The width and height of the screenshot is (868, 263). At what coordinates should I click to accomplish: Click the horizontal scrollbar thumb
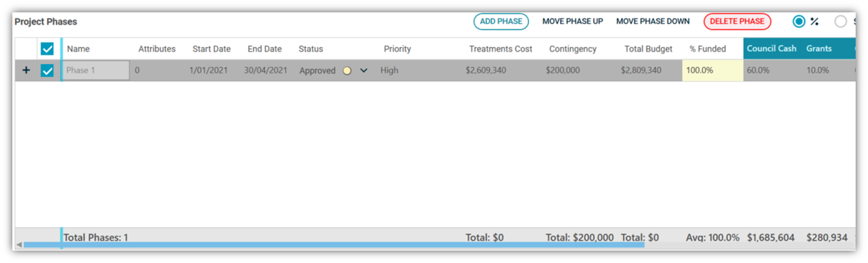point(333,245)
